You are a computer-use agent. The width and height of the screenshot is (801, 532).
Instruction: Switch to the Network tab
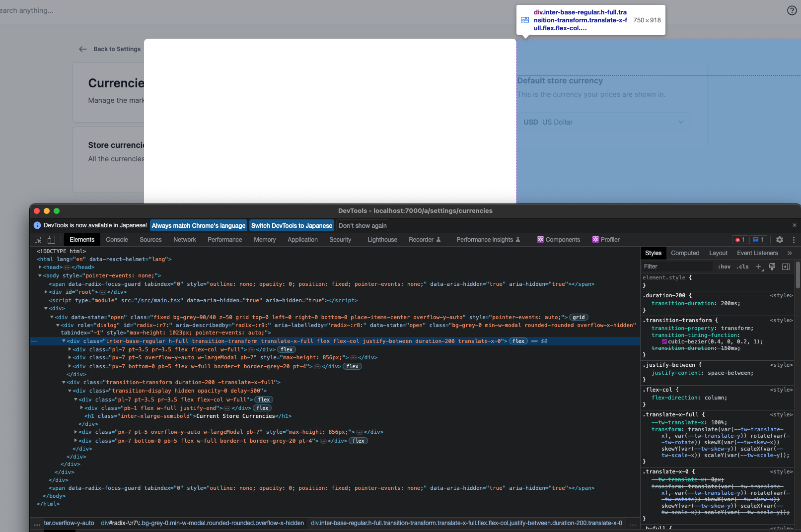[x=185, y=240]
